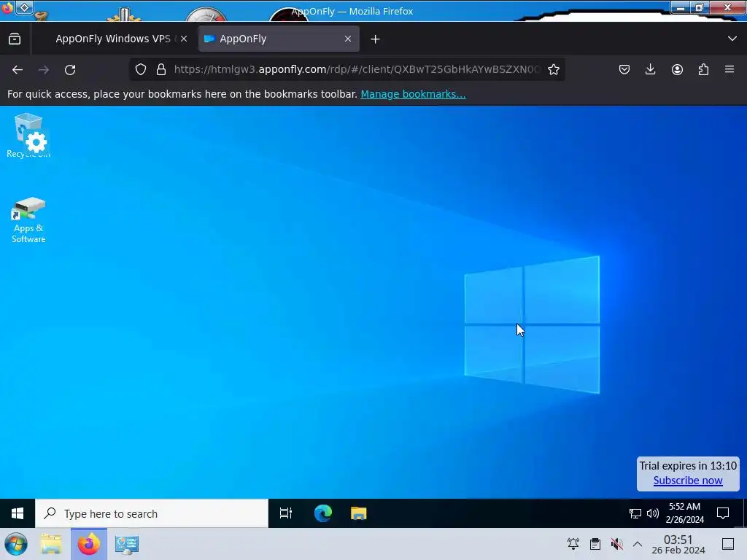
Task: Close the active AppOnFly tab
Action: (348, 39)
